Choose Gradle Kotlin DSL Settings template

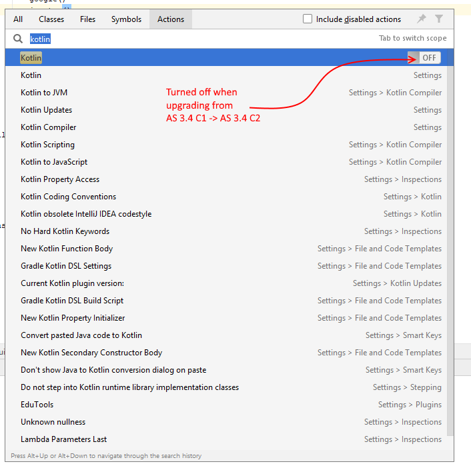[66, 266]
